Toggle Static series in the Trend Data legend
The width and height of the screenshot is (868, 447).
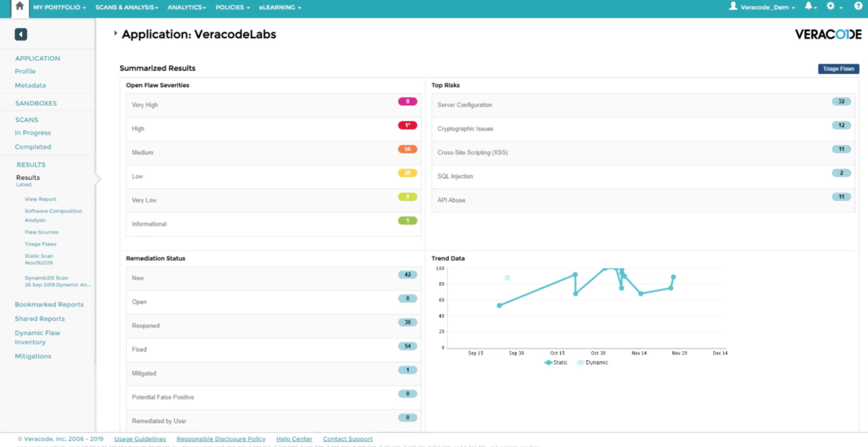pyautogui.click(x=554, y=363)
